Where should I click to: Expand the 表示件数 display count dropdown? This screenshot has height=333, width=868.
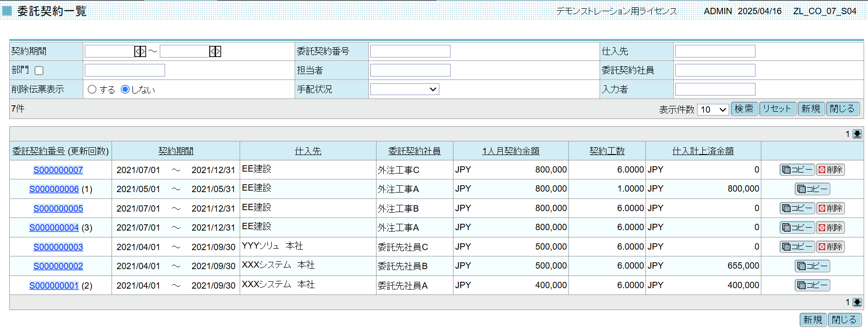coord(713,110)
